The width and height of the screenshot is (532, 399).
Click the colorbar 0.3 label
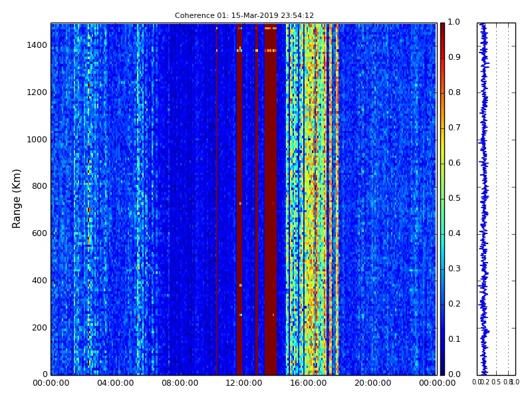(x=454, y=269)
